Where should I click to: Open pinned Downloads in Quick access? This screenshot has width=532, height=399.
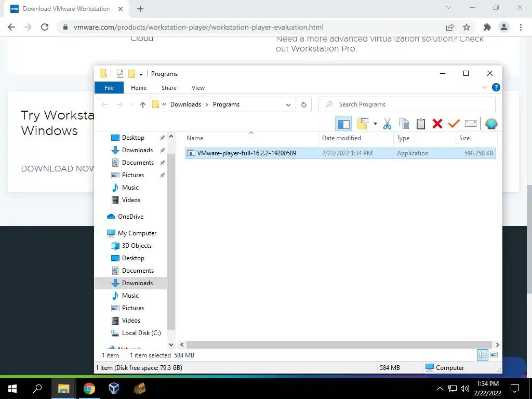(137, 150)
